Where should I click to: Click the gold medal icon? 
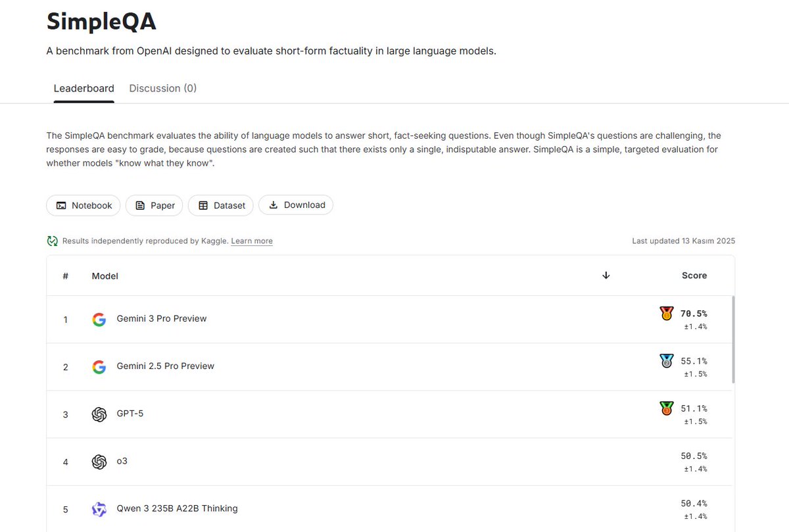[667, 314]
